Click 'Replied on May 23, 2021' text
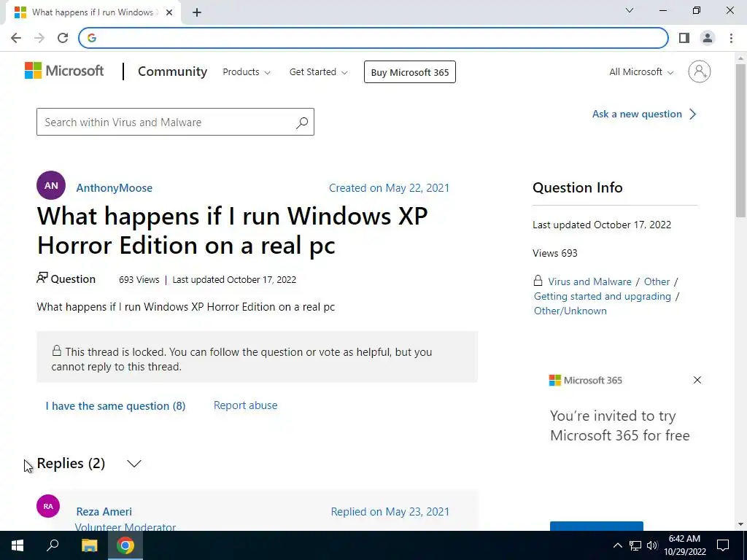Screen dimensions: 747x560 [x=390, y=511]
